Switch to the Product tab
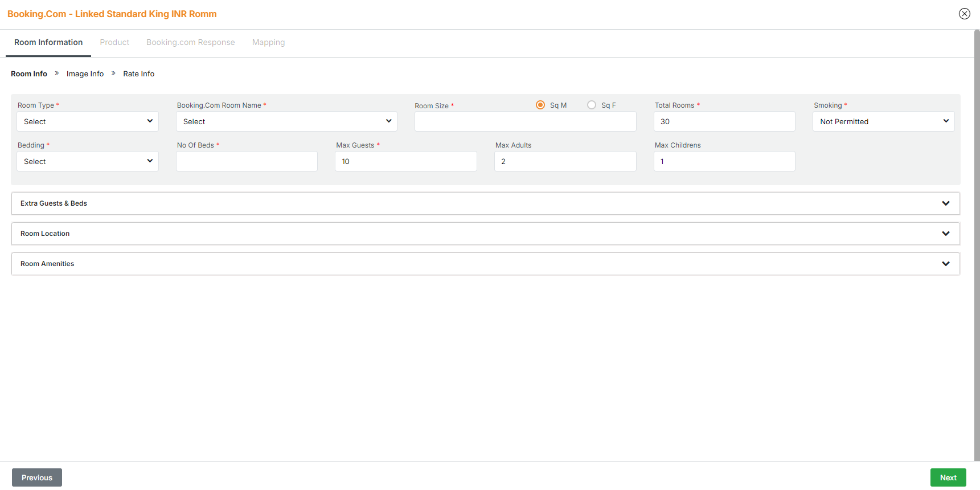This screenshot has width=980, height=490. click(x=114, y=42)
